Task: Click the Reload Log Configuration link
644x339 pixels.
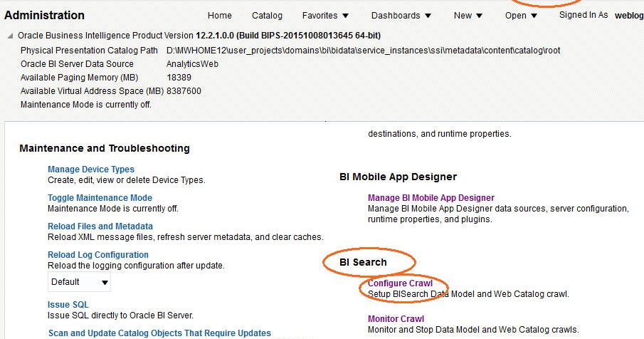Action: coord(98,255)
